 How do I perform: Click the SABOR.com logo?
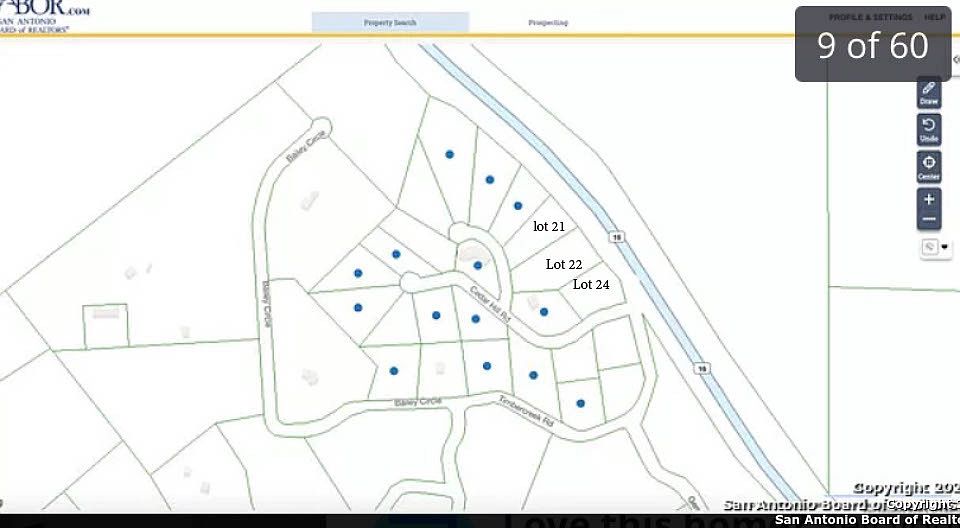tap(43, 16)
